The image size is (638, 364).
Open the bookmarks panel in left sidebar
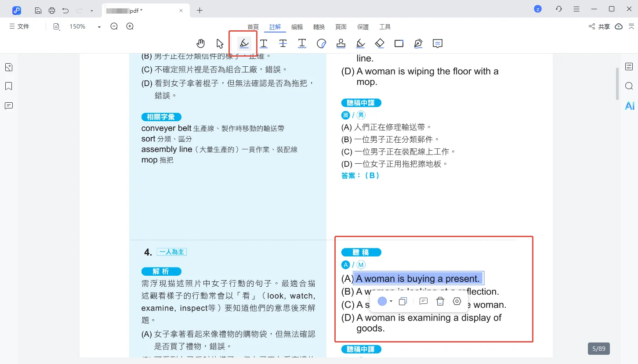[x=8, y=86]
